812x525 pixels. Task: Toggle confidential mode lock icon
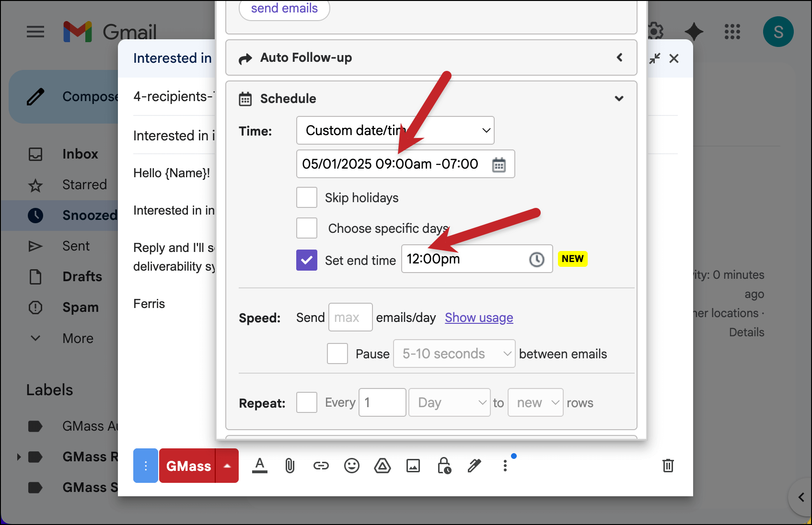coord(444,466)
